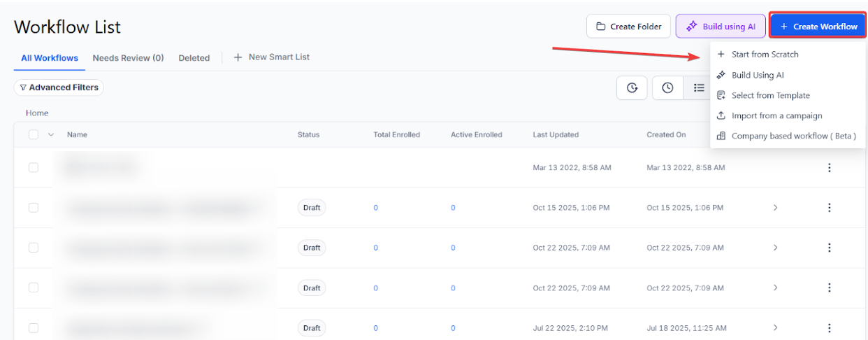Click Total Enrolled count in first Draft row
This screenshot has width=868, height=340.
click(x=376, y=208)
